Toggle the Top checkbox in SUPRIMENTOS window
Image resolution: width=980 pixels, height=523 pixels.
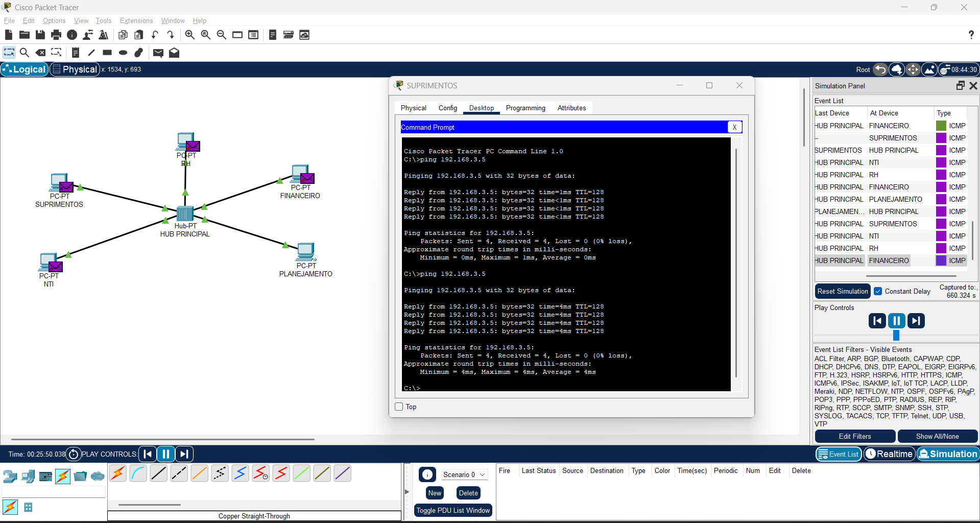pos(399,407)
